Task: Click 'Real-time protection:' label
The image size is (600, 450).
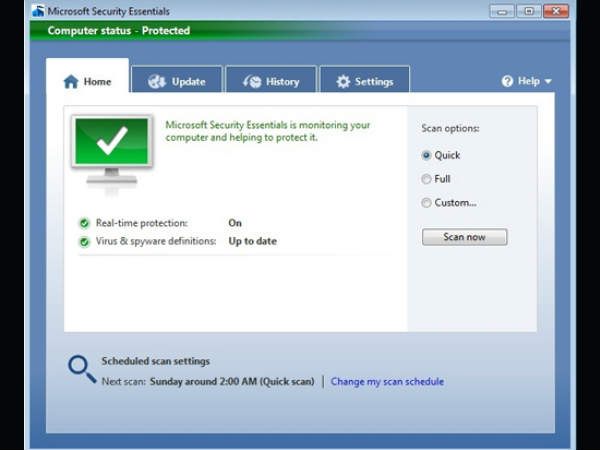Action: coord(142,223)
